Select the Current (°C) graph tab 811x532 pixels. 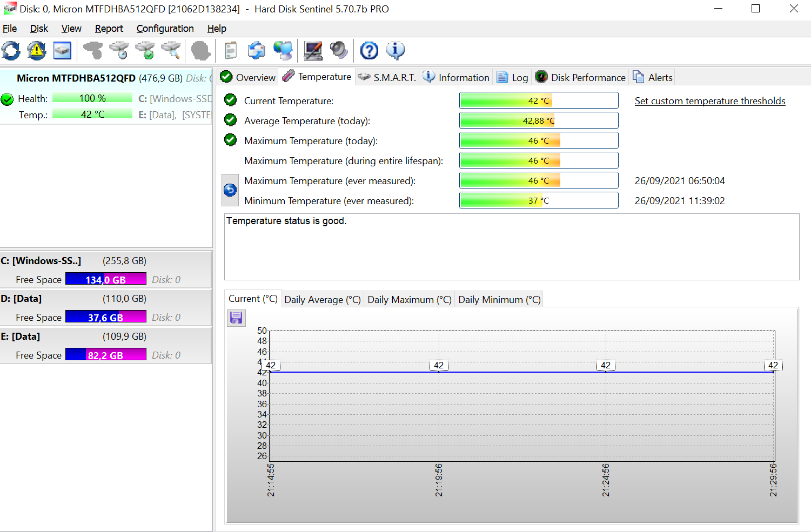pyautogui.click(x=253, y=299)
